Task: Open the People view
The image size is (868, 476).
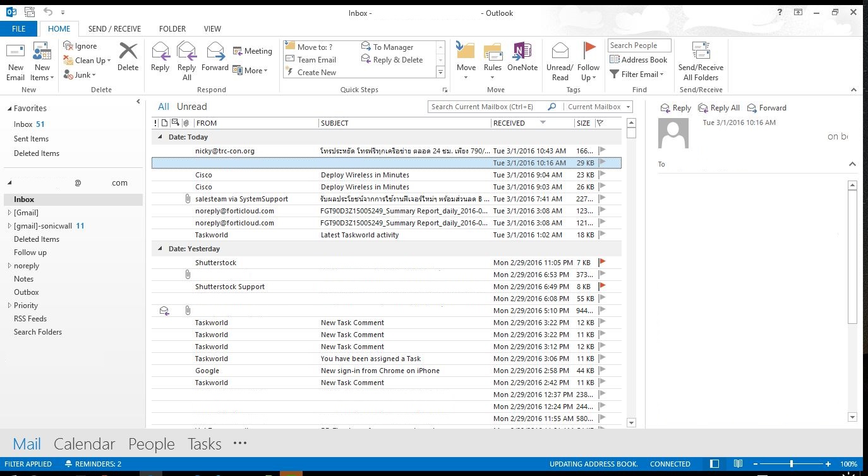Action: pos(151,444)
